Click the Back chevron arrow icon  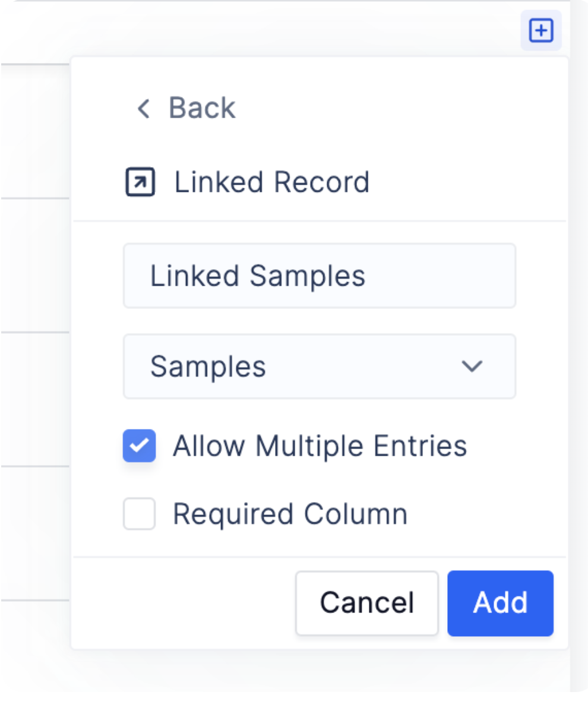coord(143,109)
